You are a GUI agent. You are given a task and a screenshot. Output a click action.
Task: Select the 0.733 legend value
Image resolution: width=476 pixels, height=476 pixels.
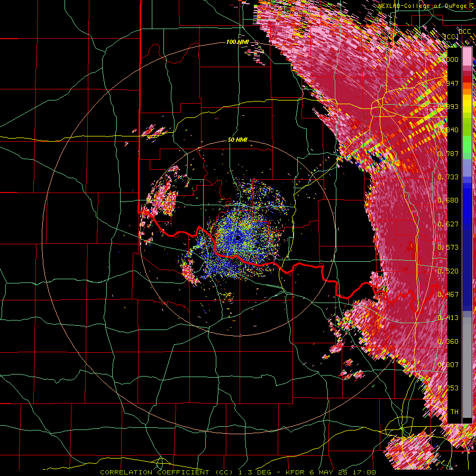pyautogui.click(x=448, y=177)
